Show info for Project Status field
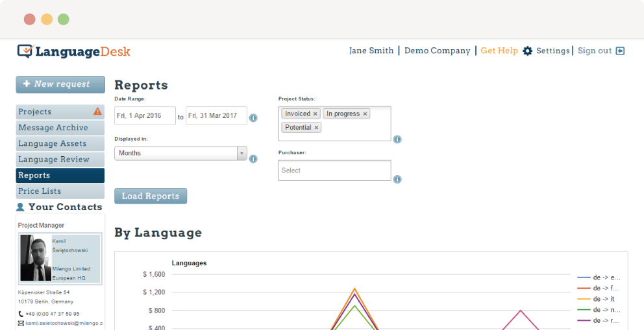Image resolution: width=644 pixels, height=330 pixels. (397, 139)
